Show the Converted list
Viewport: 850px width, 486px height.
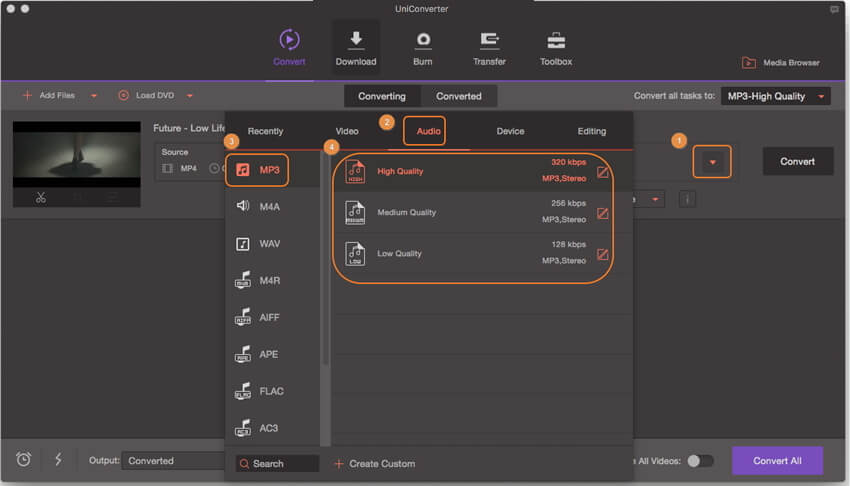[x=459, y=96]
